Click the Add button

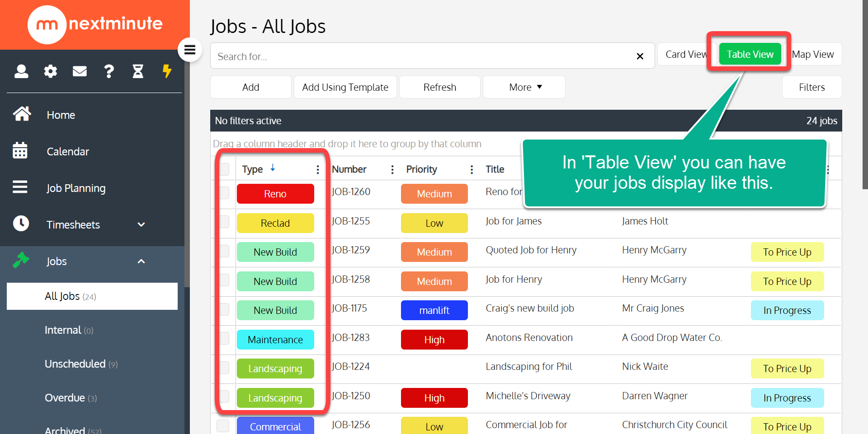tap(251, 87)
